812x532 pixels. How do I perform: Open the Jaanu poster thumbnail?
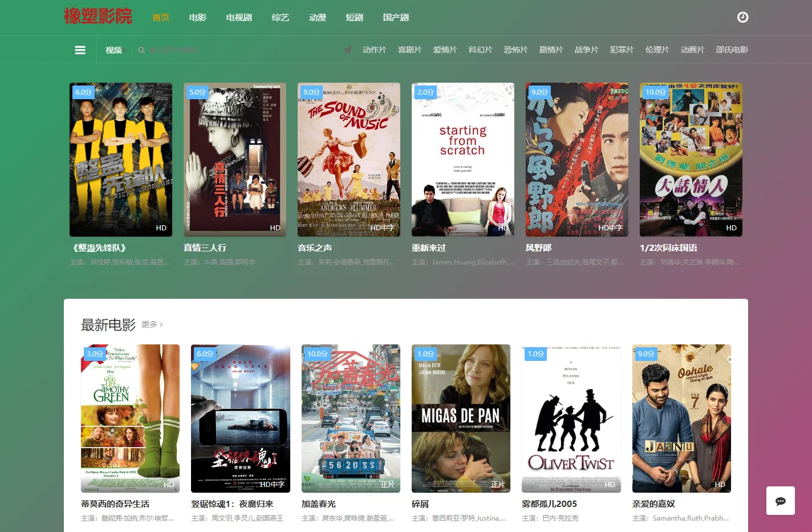tap(681, 419)
